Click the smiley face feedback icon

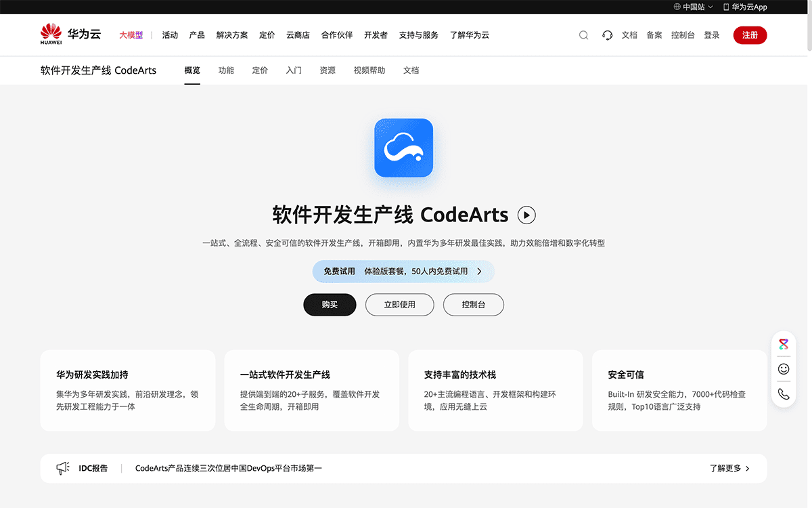[x=784, y=369]
